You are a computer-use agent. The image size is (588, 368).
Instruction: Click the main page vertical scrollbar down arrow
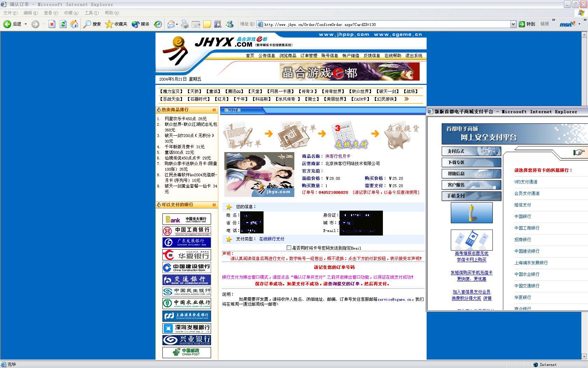click(x=584, y=356)
